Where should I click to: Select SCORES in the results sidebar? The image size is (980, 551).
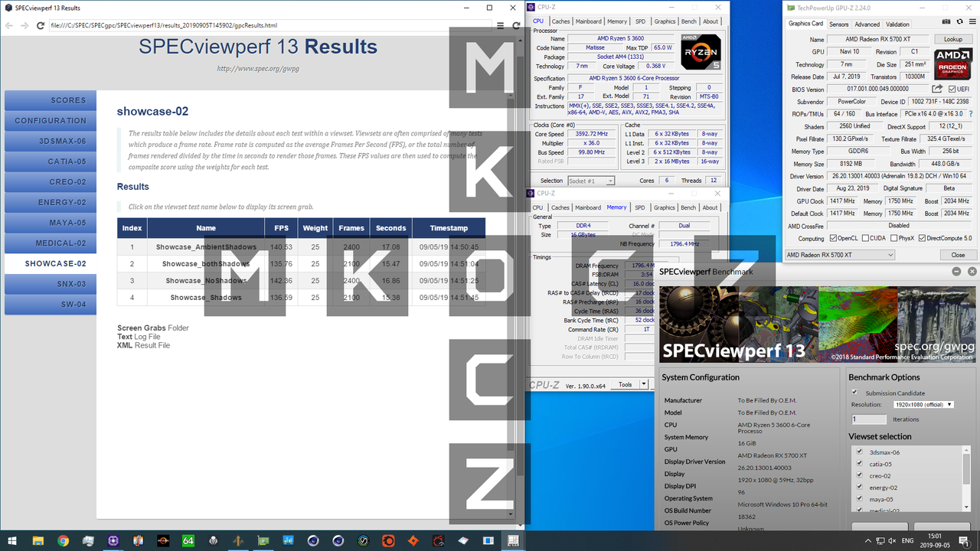point(51,100)
